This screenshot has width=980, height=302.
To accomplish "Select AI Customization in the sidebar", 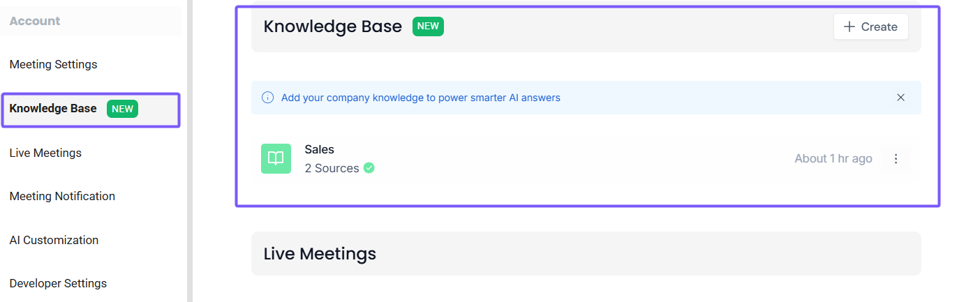I will coord(54,241).
